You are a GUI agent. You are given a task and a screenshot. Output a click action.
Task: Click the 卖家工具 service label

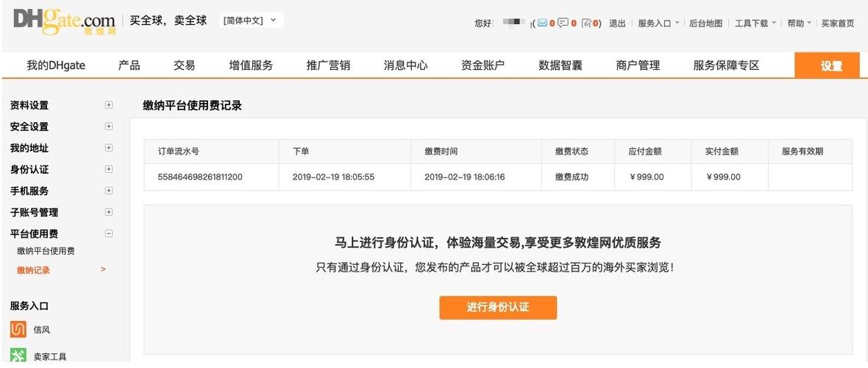[x=50, y=356]
